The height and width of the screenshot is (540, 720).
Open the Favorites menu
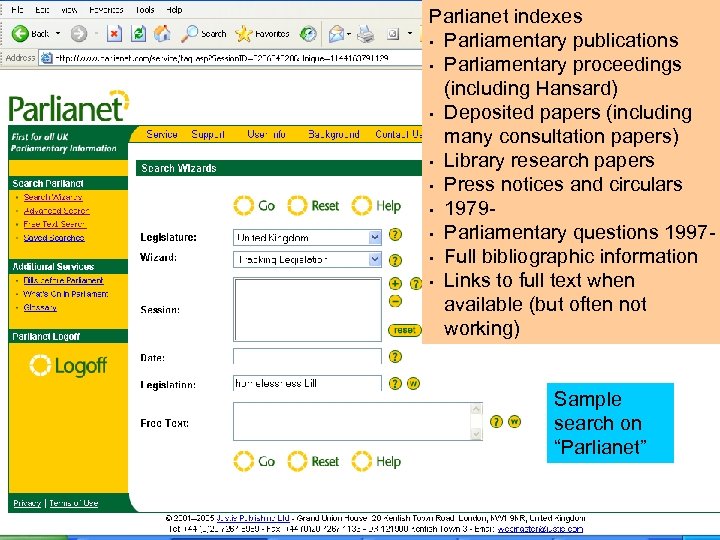tap(106, 10)
